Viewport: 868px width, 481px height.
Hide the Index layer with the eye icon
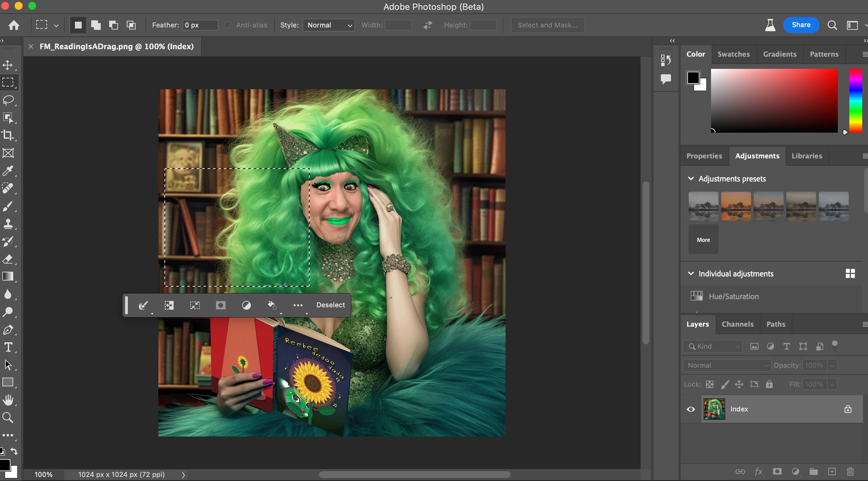coord(691,409)
